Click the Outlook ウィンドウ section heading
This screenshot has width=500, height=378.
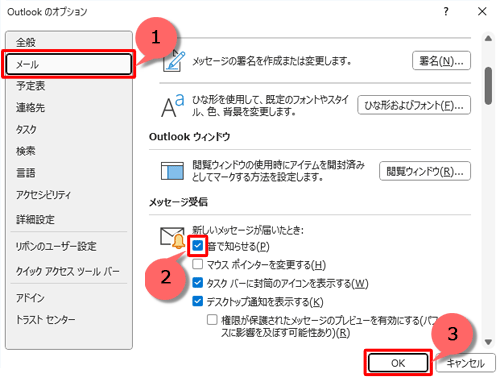(190, 136)
